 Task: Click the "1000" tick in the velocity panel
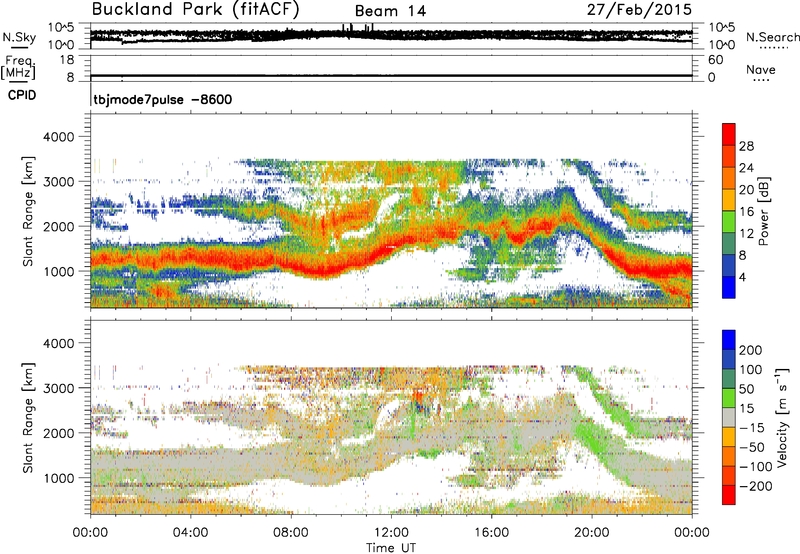58,478
